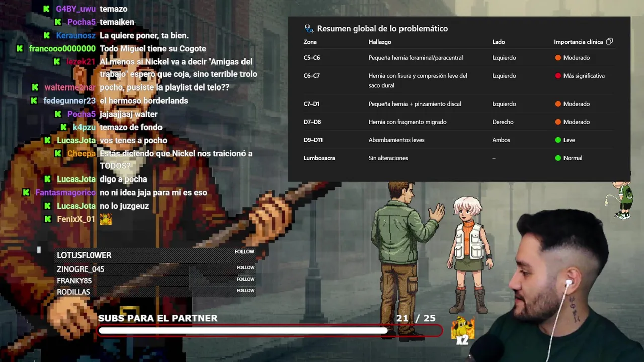The width and height of the screenshot is (644, 362).
Task: Click the yellow dog x2 emote
Action: click(462, 330)
